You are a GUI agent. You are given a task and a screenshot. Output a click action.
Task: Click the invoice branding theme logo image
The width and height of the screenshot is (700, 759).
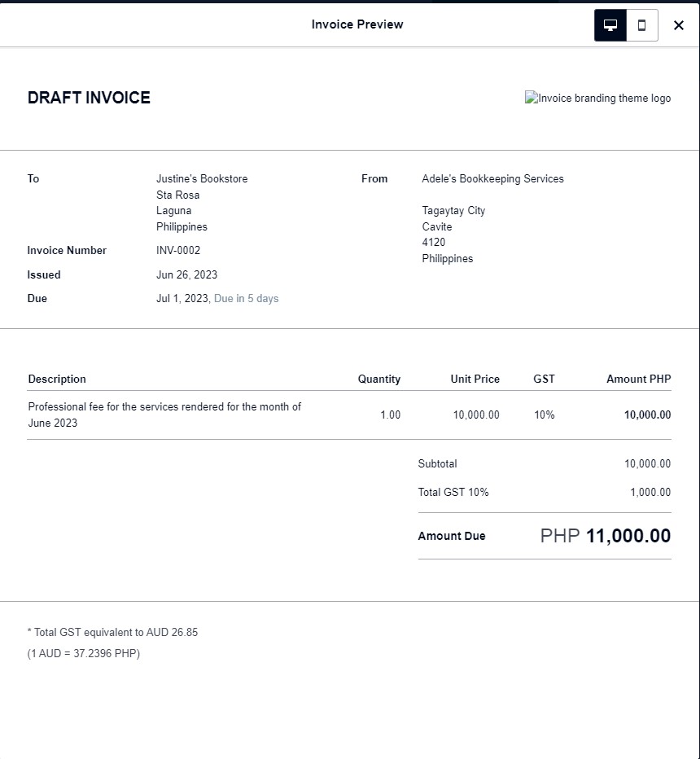click(598, 99)
